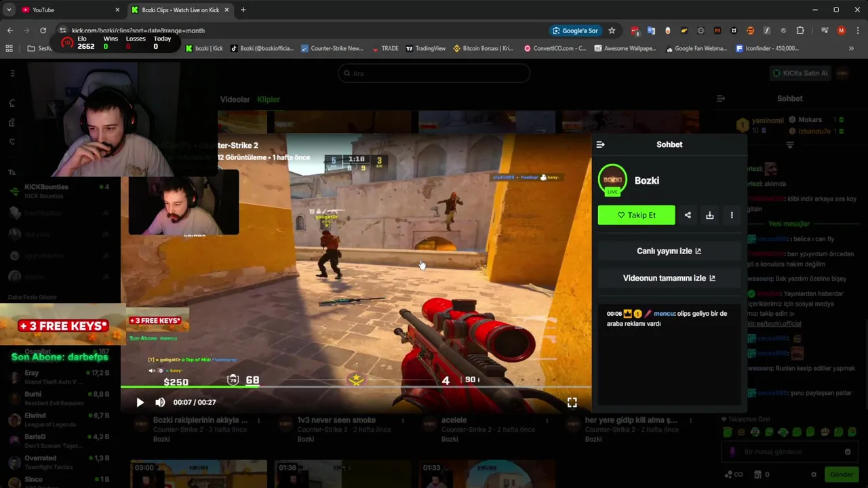Open the Chrome profile avatar
Screen dimensions: 868x488
click(842, 30)
